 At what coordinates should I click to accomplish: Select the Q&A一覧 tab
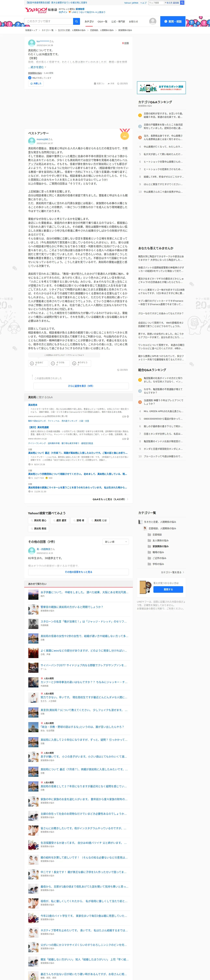(102, 22)
